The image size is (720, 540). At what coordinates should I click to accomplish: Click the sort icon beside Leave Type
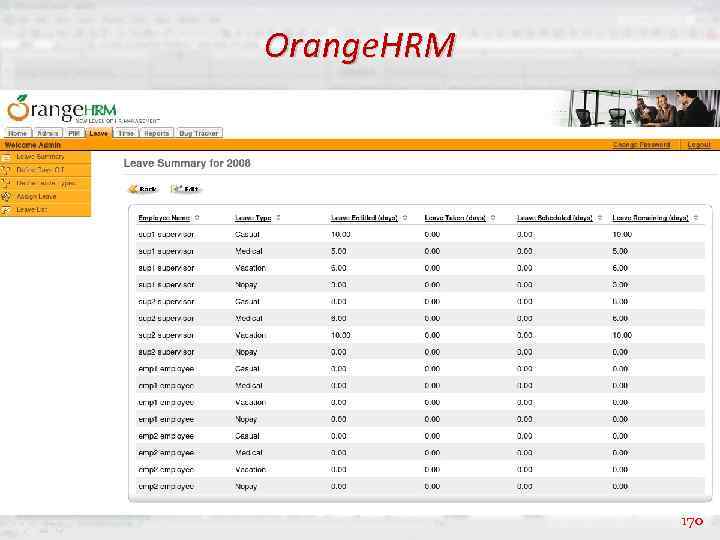pos(278,218)
